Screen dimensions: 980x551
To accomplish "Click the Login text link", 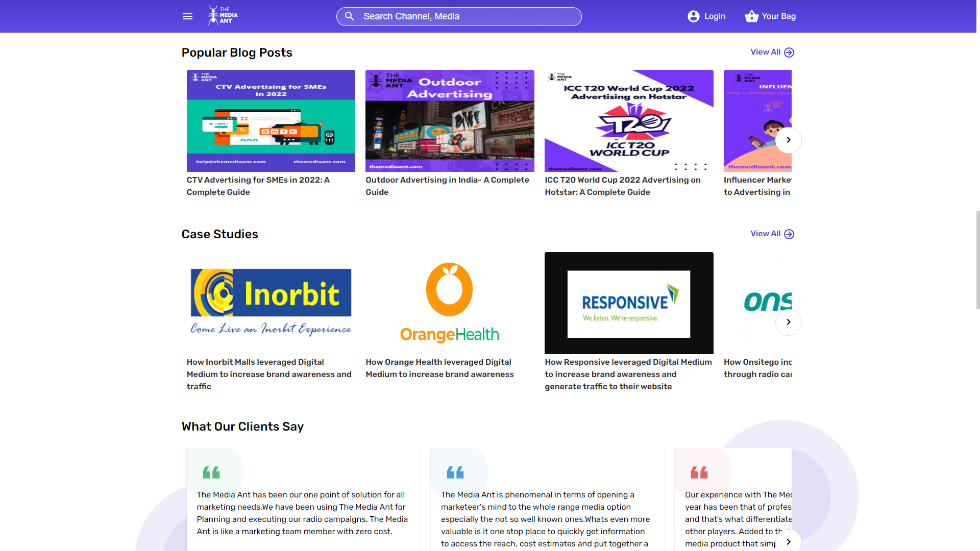I will (x=715, y=16).
